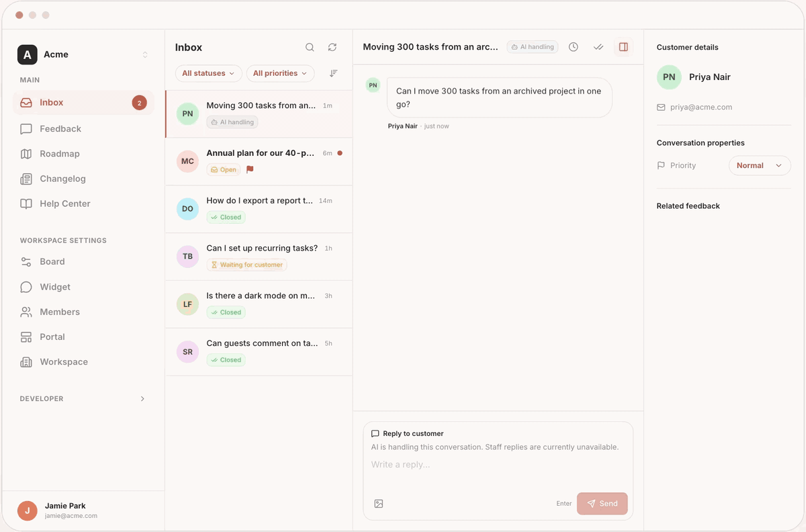Mark conversation closed with double-check icon
The height and width of the screenshot is (532, 806).
coord(598,47)
